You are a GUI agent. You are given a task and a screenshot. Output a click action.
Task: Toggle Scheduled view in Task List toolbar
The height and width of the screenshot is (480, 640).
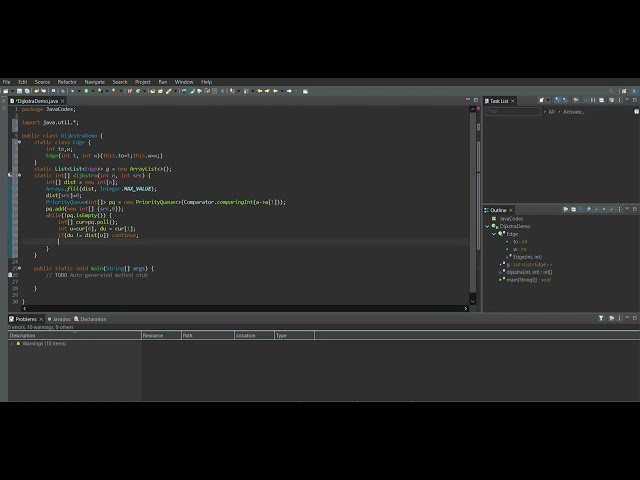[x=565, y=100]
